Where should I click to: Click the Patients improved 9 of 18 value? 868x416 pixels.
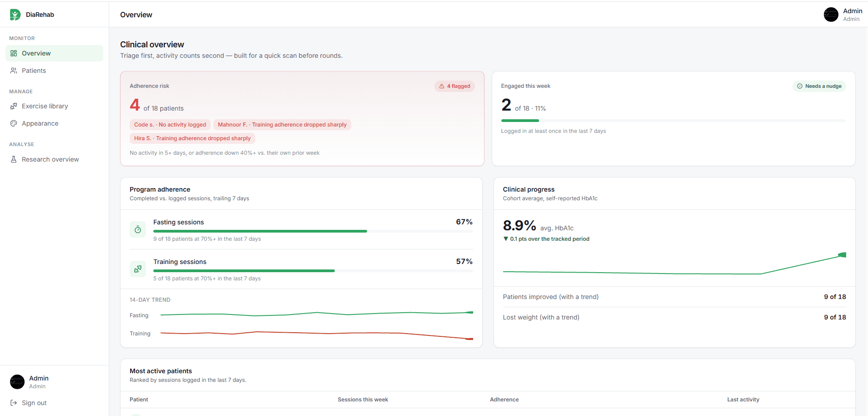pyautogui.click(x=835, y=297)
